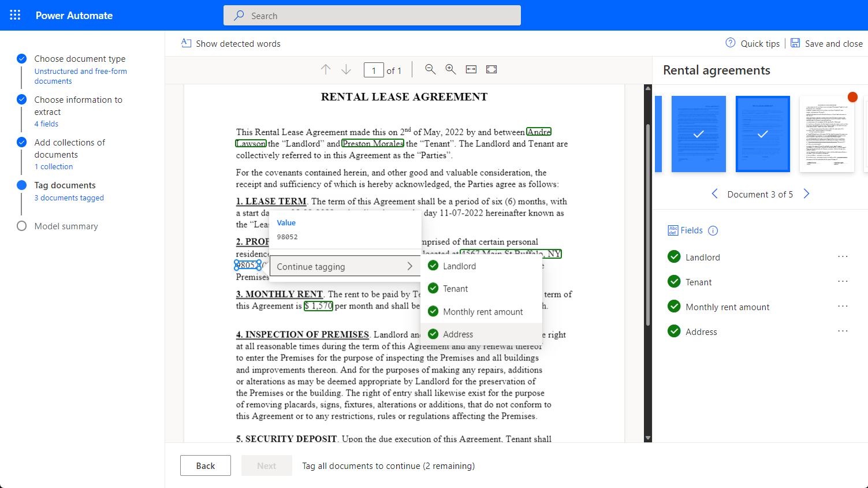Go to next page with down arrow
868x488 pixels.
[346, 69]
